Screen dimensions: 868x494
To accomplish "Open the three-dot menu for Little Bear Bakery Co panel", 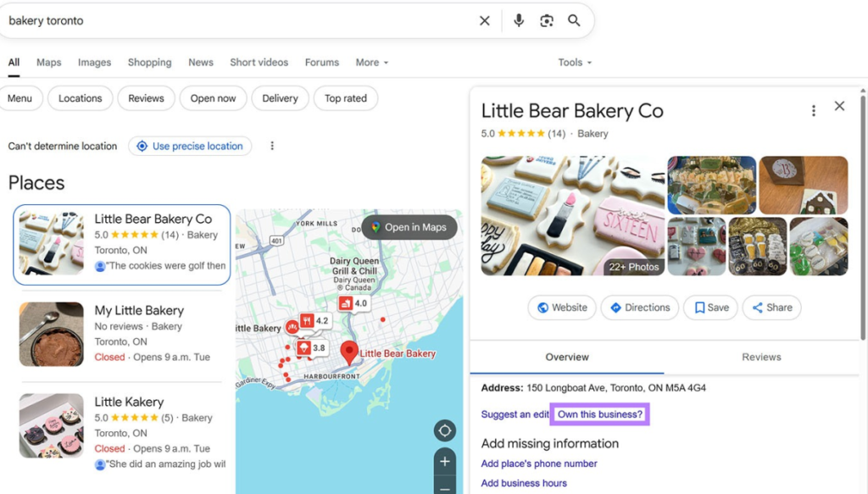I will coord(813,111).
